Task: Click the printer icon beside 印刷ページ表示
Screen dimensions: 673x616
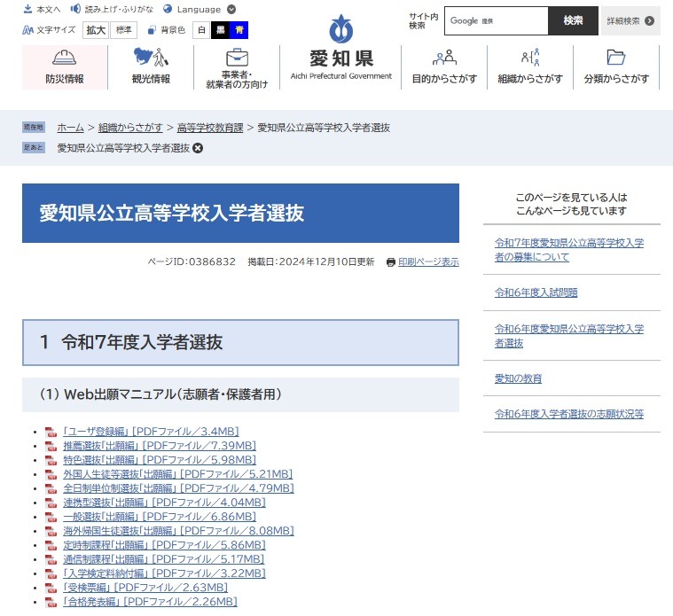Action: [x=390, y=262]
